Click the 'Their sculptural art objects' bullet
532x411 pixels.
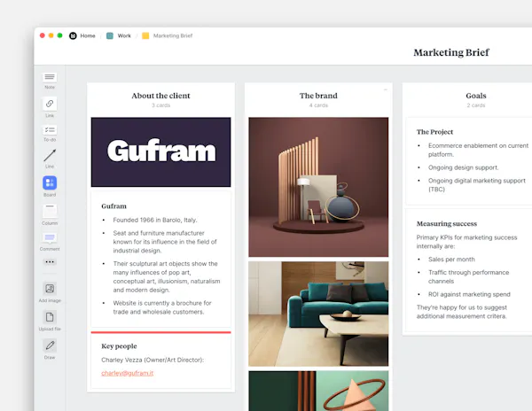(x=167, y=277)
